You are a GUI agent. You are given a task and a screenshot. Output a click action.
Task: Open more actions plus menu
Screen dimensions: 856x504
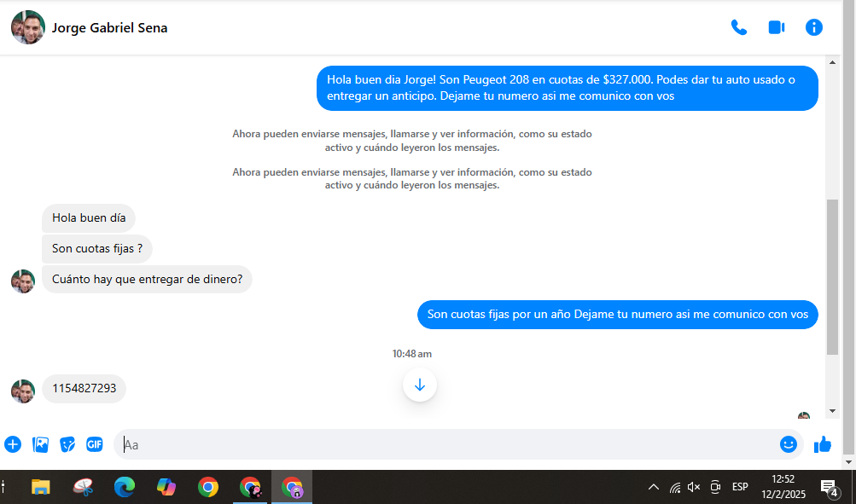tap(13, 444)
